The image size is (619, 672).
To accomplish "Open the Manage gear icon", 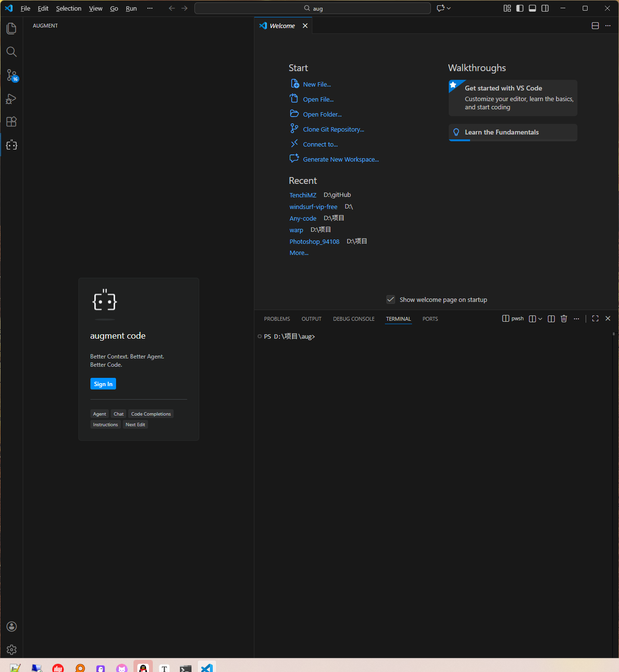I will tap(12, 650).
